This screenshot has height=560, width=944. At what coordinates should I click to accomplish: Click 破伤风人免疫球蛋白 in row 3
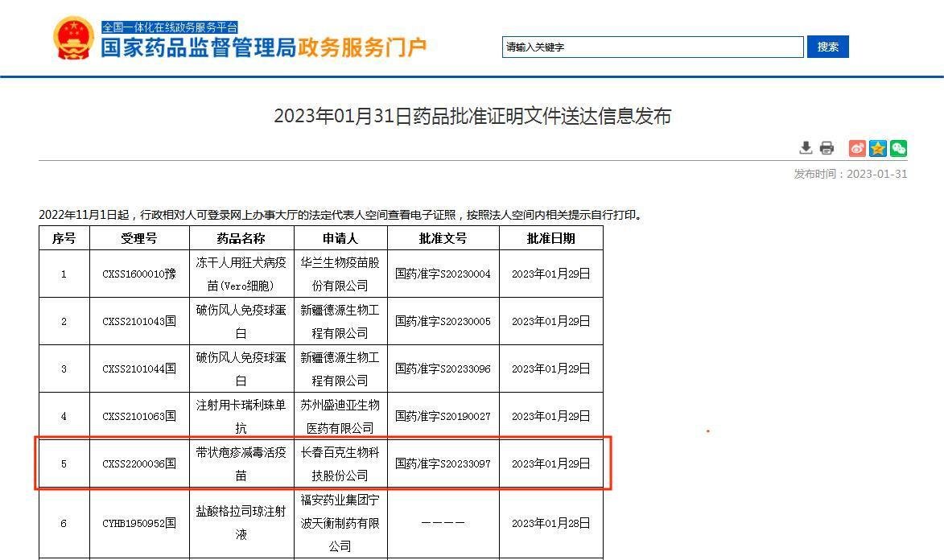241,369
